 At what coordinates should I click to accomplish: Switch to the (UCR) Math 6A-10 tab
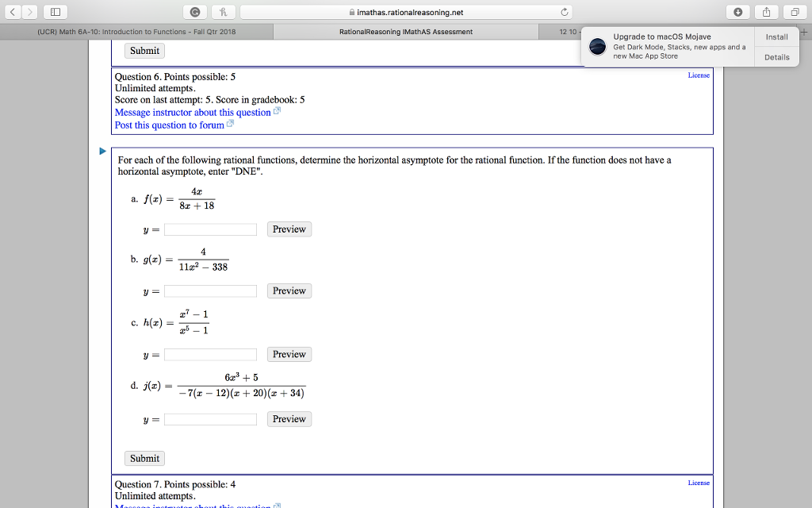click(135, 31)
